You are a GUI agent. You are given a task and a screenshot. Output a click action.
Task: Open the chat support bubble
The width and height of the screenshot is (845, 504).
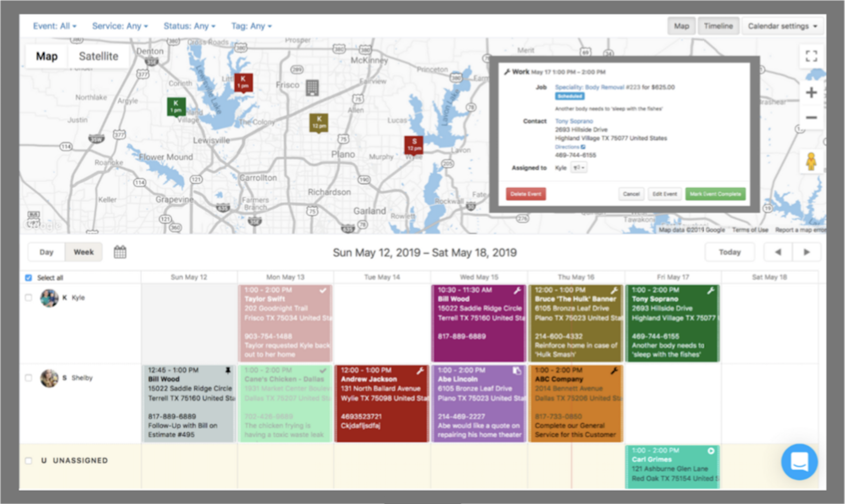coord(799,462)
